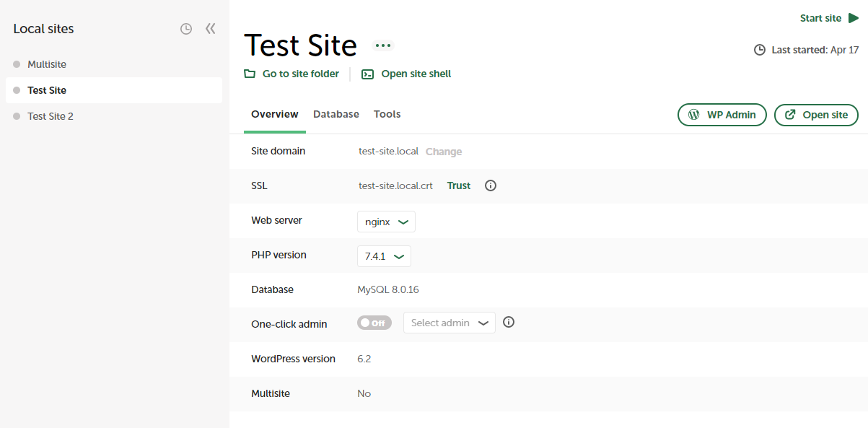Click the Multisite row label in Overview
The width and height of the screenshot is (868, 428).
pos(271,393)
